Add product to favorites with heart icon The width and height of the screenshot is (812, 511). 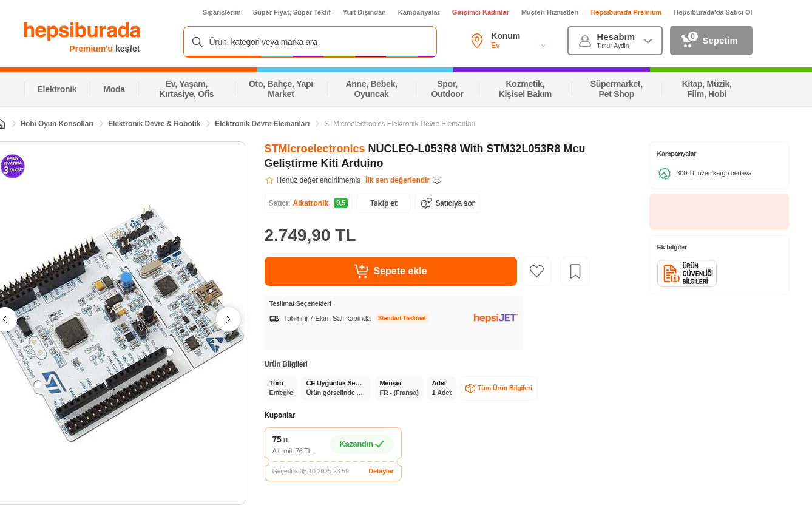(x=536, y=271)
